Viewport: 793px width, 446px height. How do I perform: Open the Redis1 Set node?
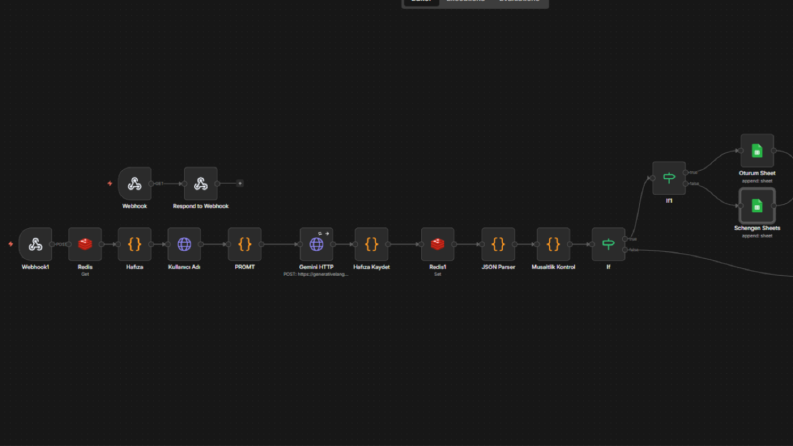coord(437,244)
